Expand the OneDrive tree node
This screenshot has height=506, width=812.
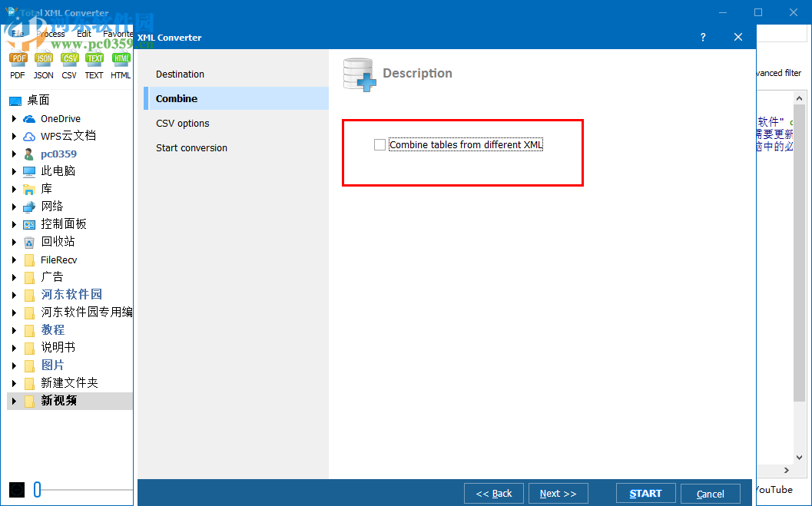pos(14,118)
